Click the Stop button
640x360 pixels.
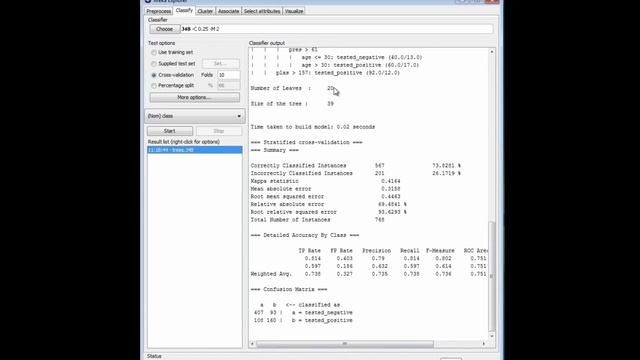click(219, 131)
